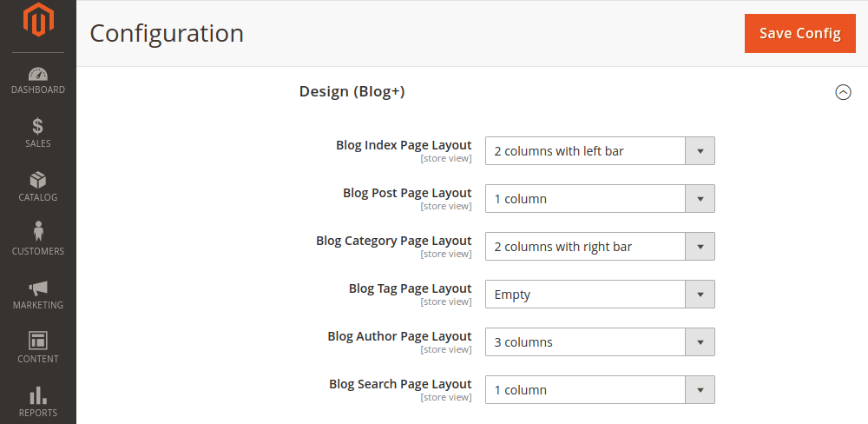Collapse the Design (Blog+) section chevron
Image resolution: width=868 pixels, height=424 pixels.
pos(843,92)
